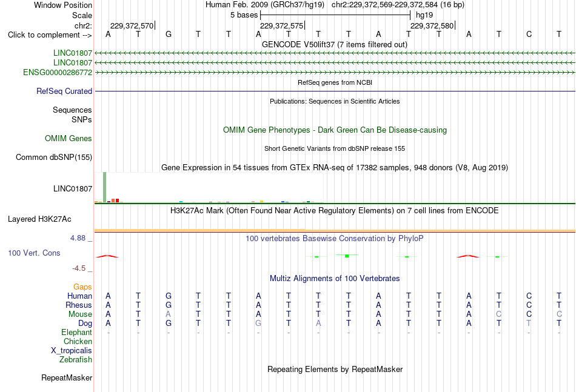This screenshot has width=576, height=392.
Task: Click the 'Sequences' publications track label
Action: point(72,110)
